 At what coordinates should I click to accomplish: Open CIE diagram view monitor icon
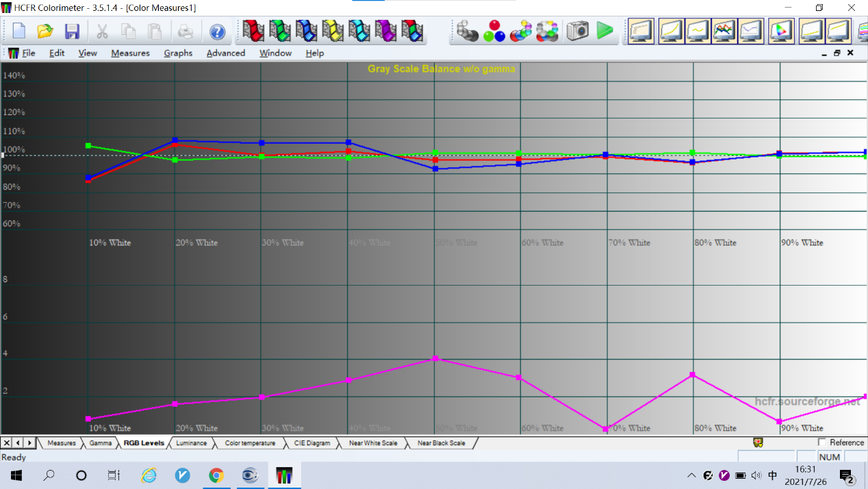point(781,32)
